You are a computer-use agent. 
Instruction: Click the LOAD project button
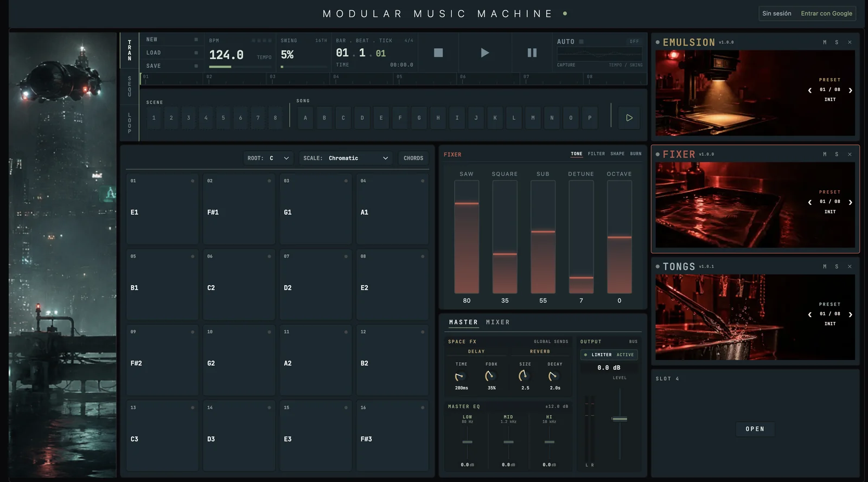tap(171, 53)
